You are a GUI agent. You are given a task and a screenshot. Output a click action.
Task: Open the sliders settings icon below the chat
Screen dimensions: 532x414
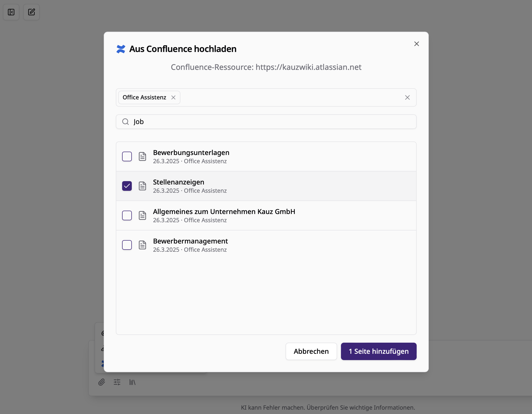(117, 382)
